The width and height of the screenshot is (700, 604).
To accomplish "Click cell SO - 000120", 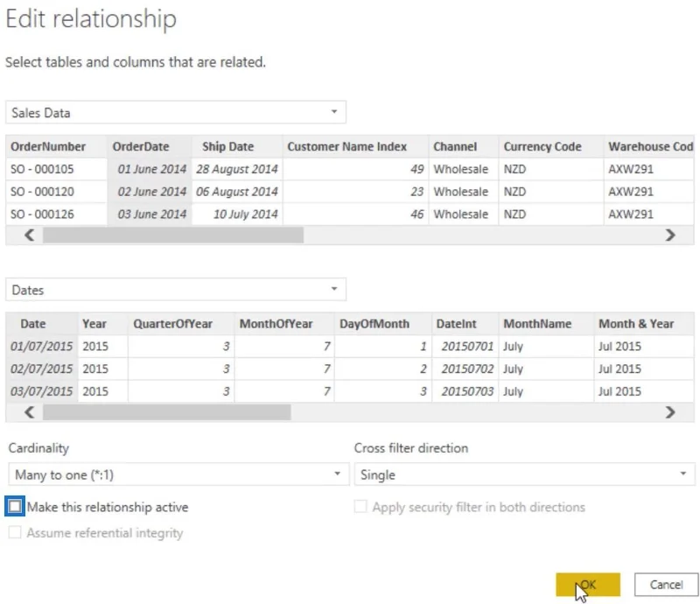I will pos(56,191).
